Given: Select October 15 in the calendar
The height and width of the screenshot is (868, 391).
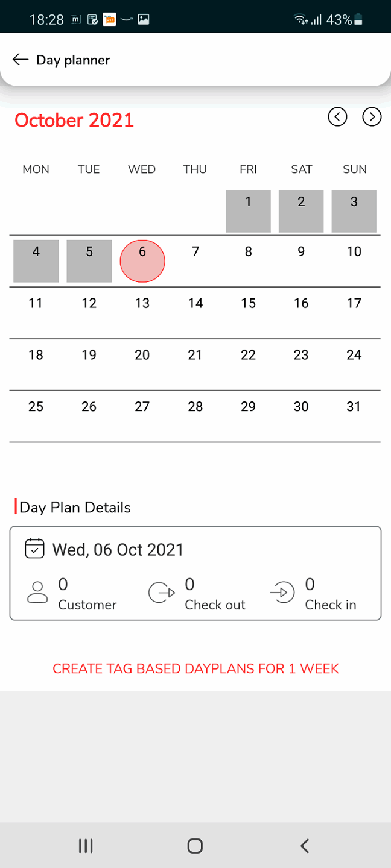Looking at the screenshot, I should coord(248,304).
